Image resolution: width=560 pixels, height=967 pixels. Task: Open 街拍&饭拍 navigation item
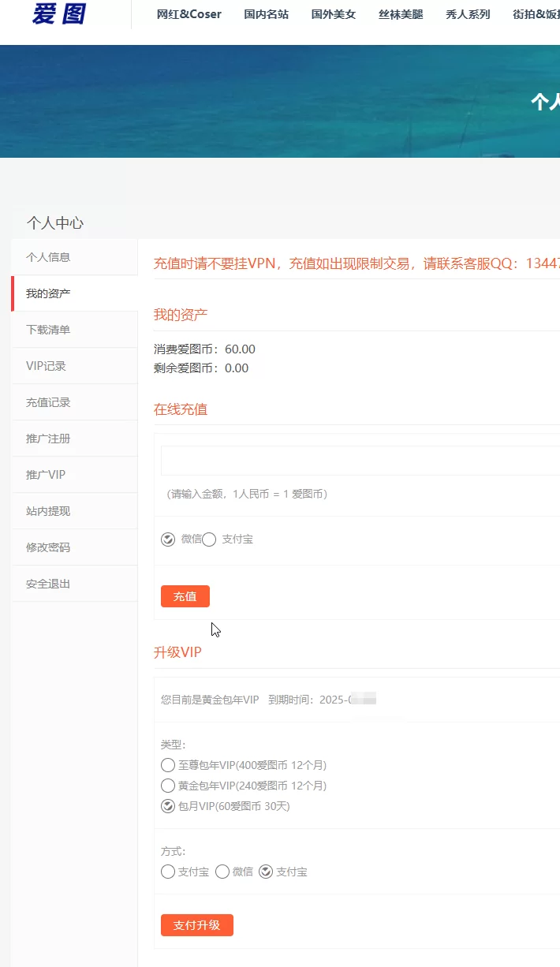(536, 14)
